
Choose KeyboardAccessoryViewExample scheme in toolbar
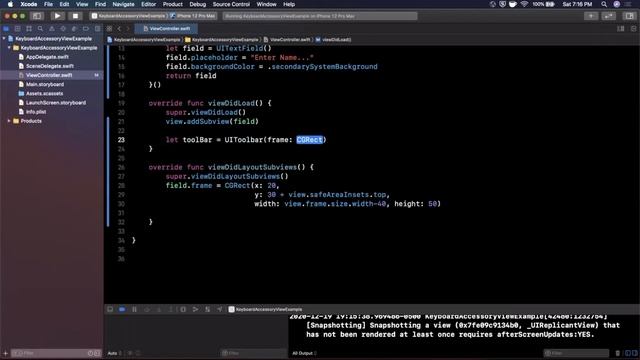128,16
